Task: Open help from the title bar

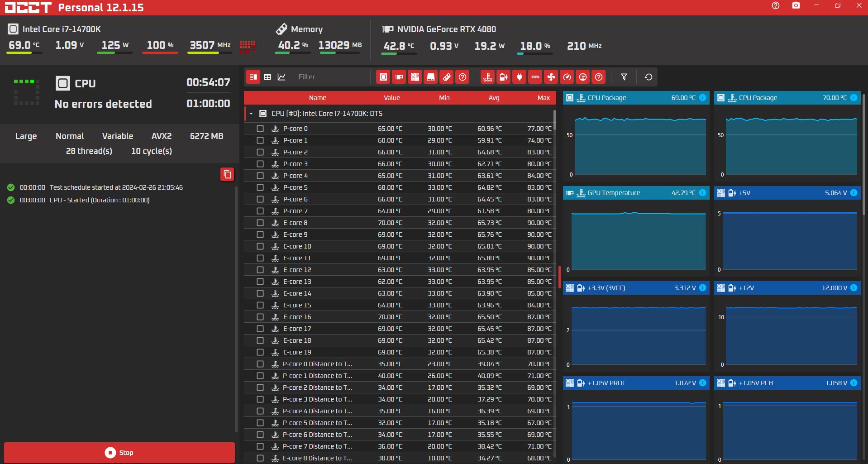Action: pos(776,5)
